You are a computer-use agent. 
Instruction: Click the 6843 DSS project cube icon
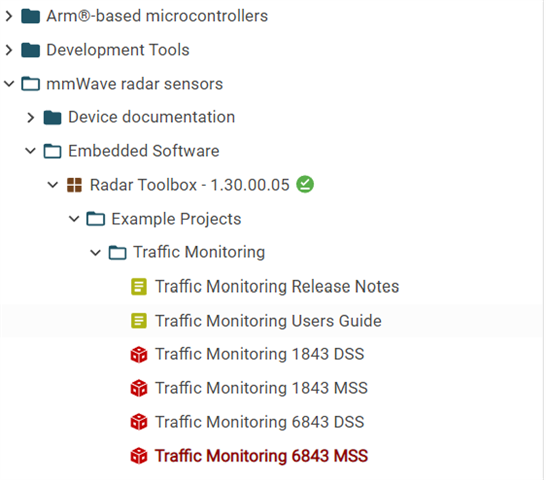(x=139, y=422)
